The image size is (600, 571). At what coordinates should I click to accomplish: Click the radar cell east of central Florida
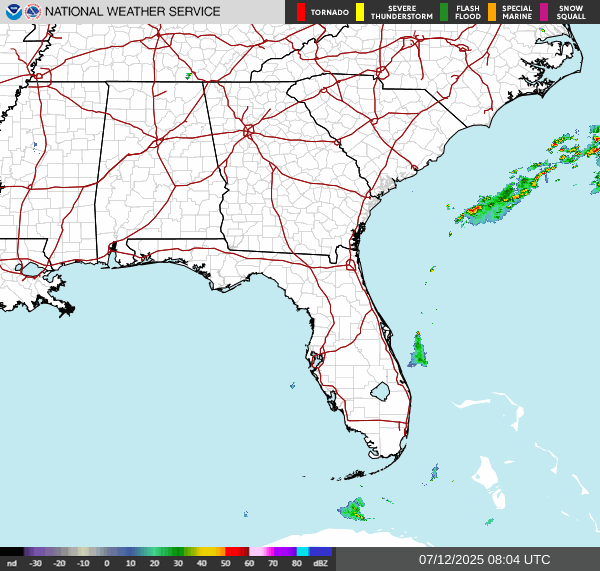[x=418, y=350]
